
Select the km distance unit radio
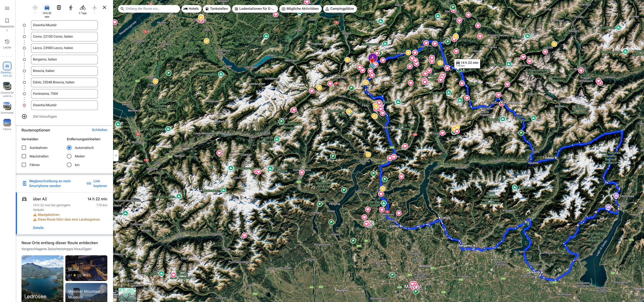[69, 165]
